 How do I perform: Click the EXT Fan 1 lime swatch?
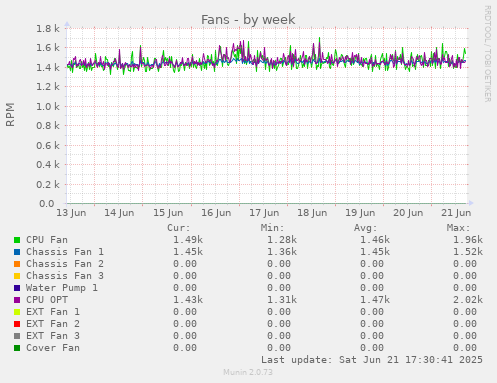tap(17, 312)
